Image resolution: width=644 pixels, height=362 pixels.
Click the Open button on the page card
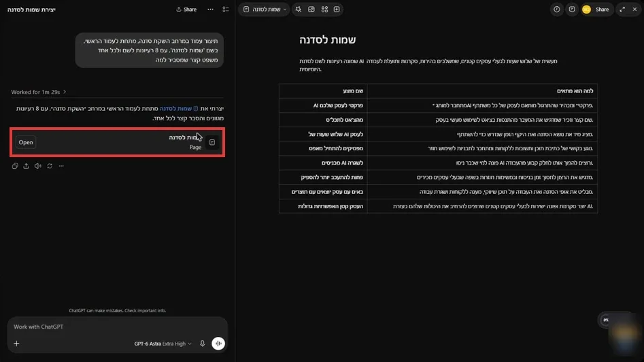(25, 142)
